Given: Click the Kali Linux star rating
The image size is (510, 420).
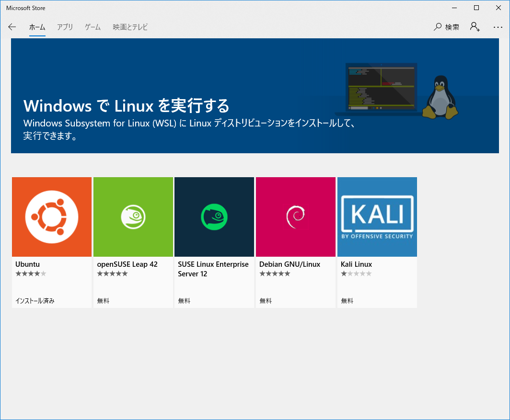Looking at the screenshot, I should [x=356, y=274].
